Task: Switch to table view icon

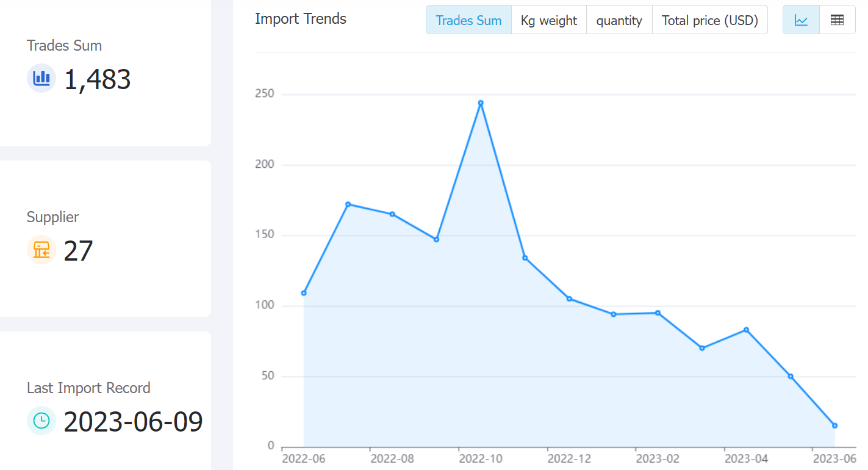Action: (837, 20)
